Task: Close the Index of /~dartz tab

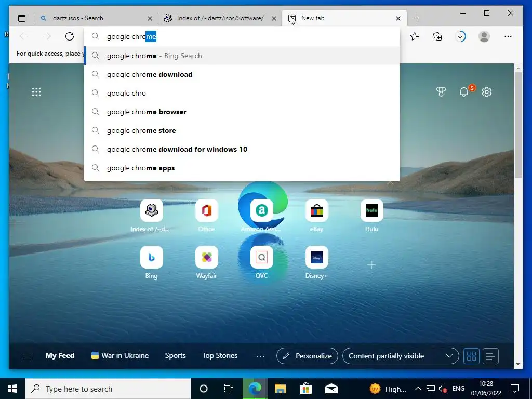Action: [274, 18]
